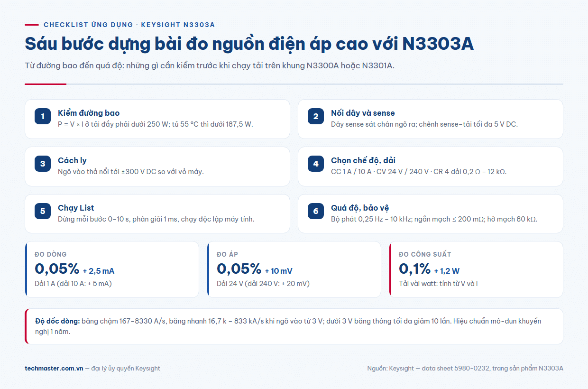Image resolution: width=588 pixels, height=389 pixels.
Task: Select the heading 'Nối dây và sense'
Action: tap(363, 113)
